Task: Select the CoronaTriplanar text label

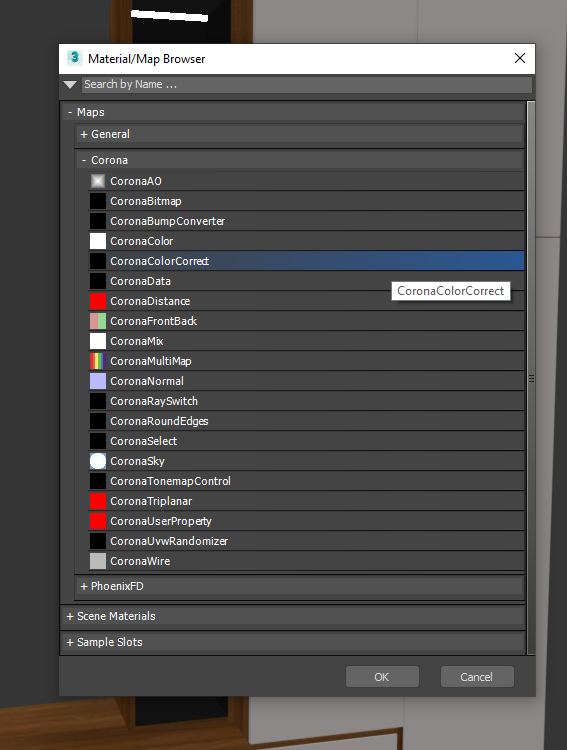Action: [151, 501]
